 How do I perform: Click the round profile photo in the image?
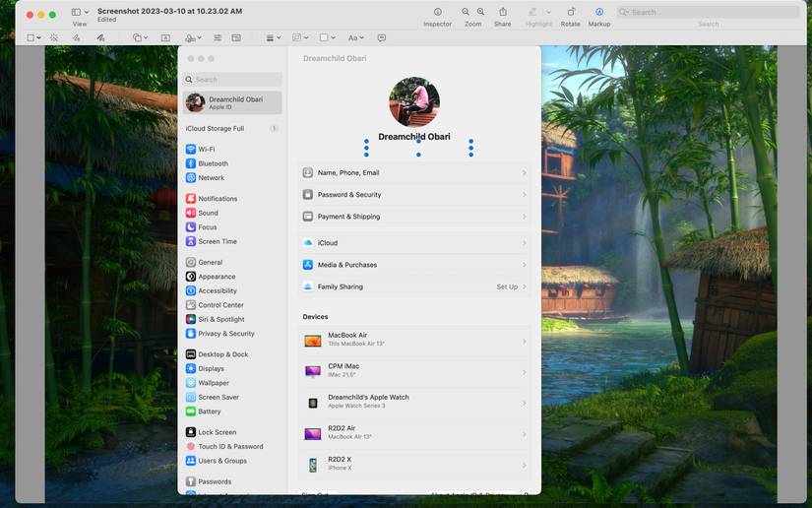pyautogui.click(x=414, y=102)
